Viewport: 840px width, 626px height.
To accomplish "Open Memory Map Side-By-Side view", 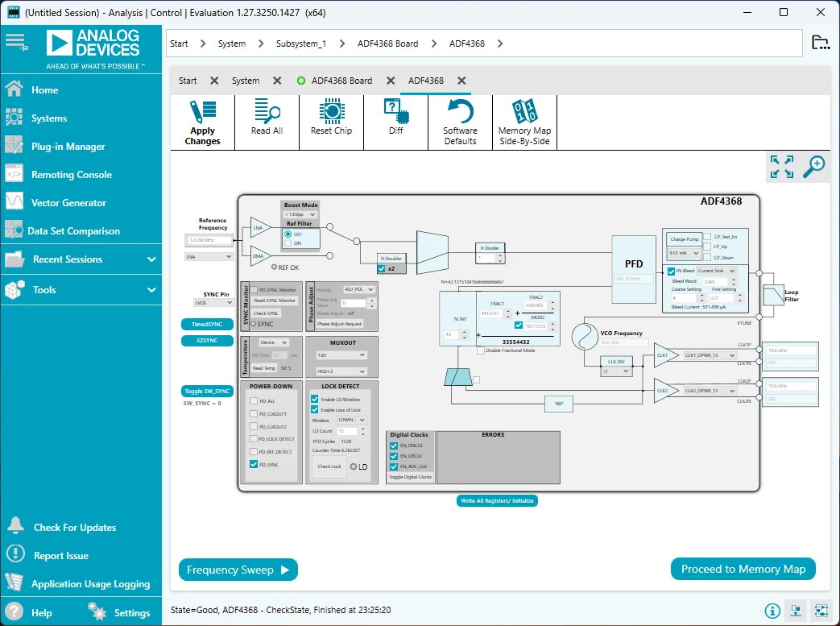I will 524,111.
